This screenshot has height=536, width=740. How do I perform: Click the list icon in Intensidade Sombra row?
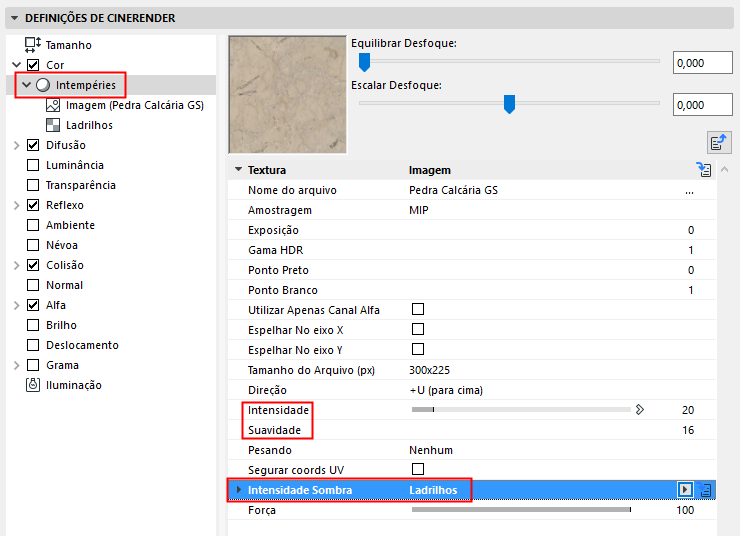[706, 490]
